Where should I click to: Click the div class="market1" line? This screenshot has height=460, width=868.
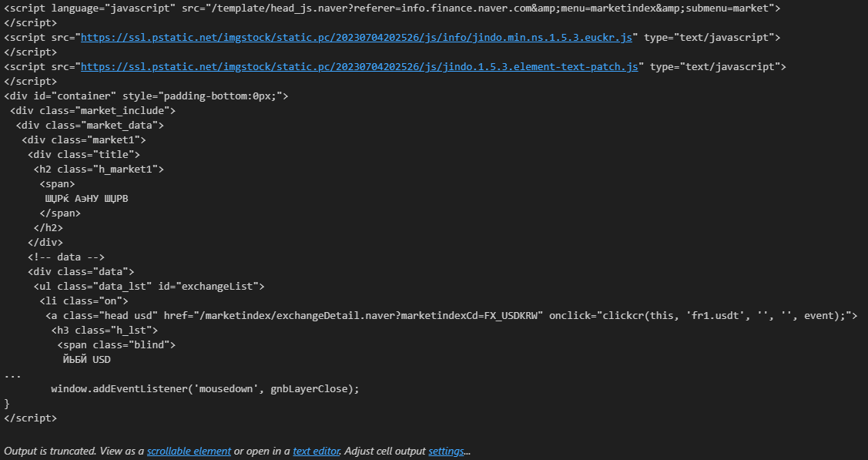click(x=84, y=140)
